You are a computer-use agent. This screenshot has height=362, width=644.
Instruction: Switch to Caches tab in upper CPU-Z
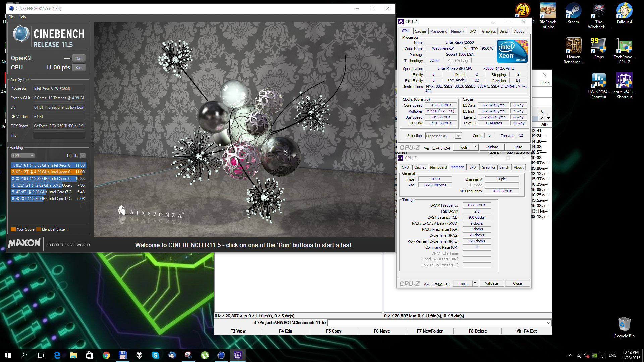(420, 31)
